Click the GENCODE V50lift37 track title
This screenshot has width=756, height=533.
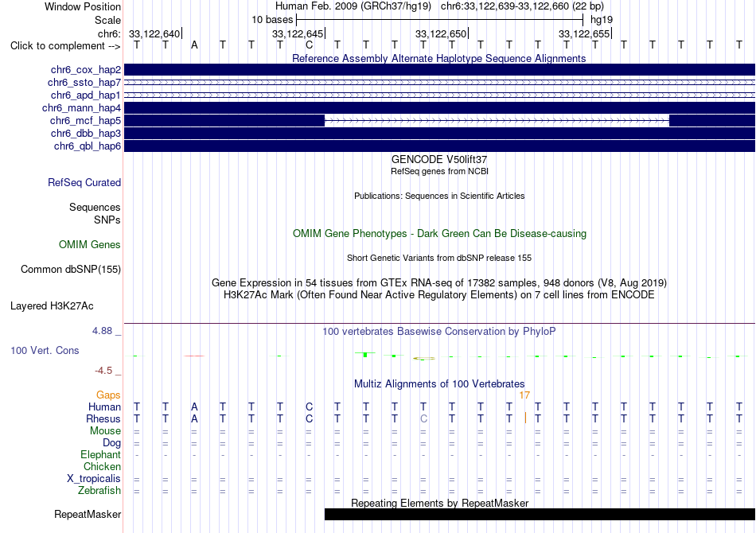[x=438, y=159]
